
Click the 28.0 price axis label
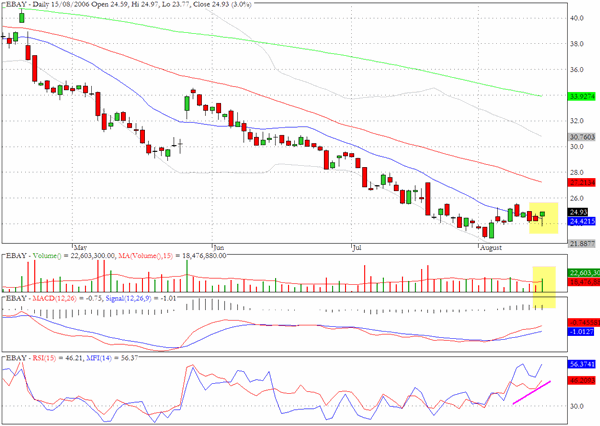(x=576, y=173)
